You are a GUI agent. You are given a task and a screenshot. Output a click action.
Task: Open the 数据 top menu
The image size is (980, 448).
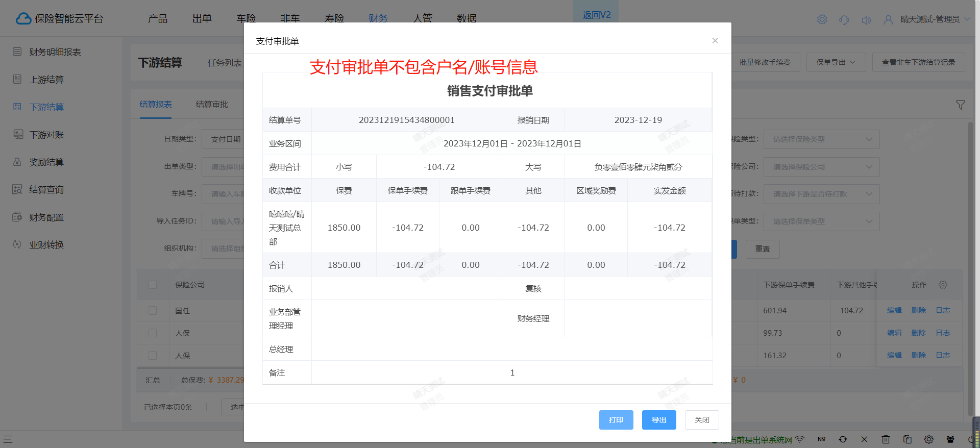(467, 18)
